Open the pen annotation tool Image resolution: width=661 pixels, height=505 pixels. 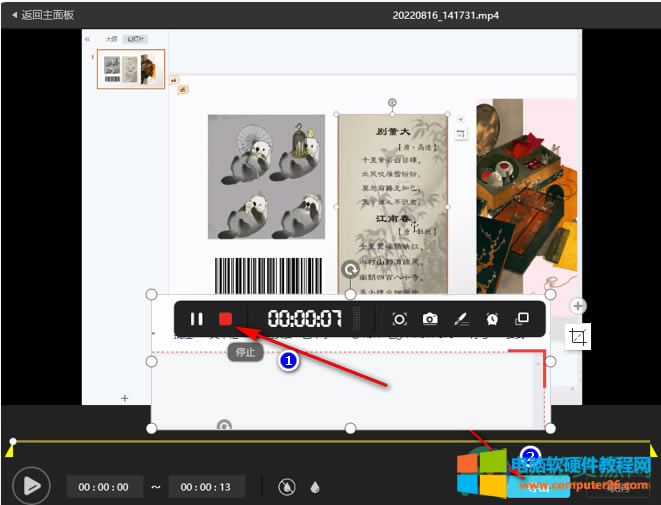click(461, 319)
